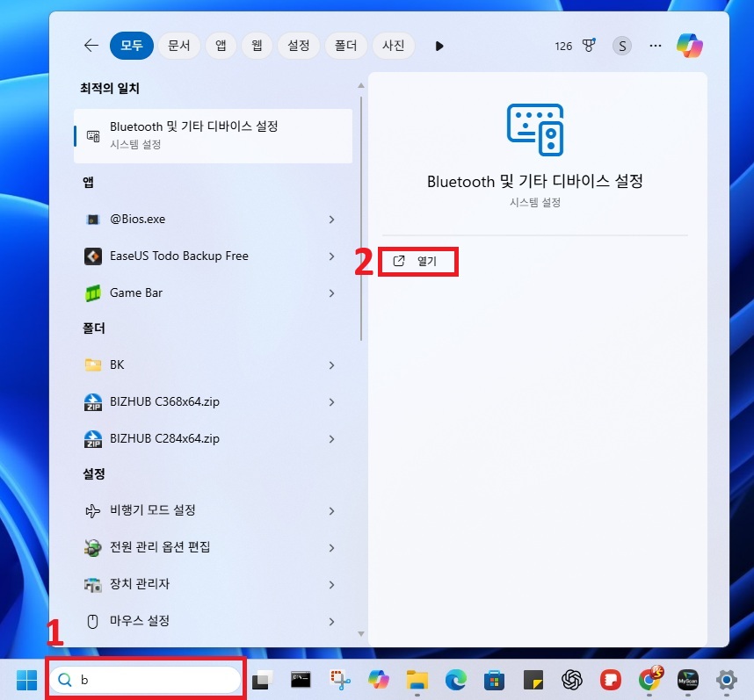The image size is (754, 700).
Task: Expand EaseUS Todo Backup Free chevron
Action: tap(331, 256)
